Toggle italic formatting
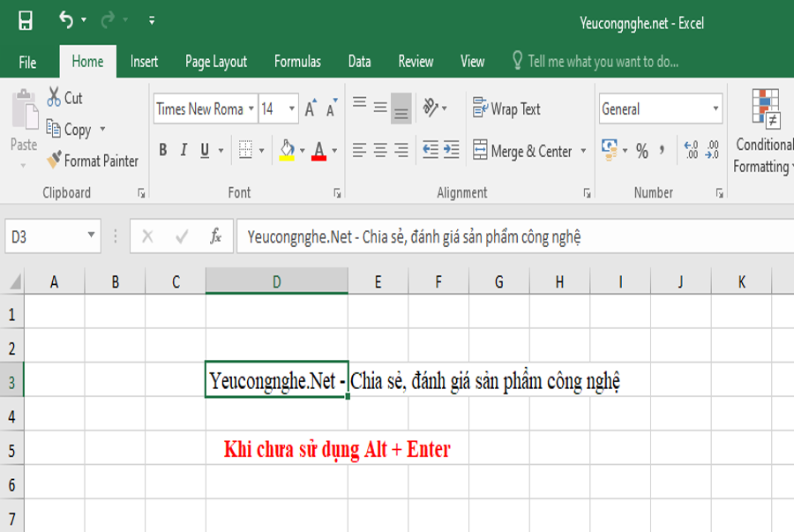The width and height of the screenshot is (794, 532). point(184,150)
